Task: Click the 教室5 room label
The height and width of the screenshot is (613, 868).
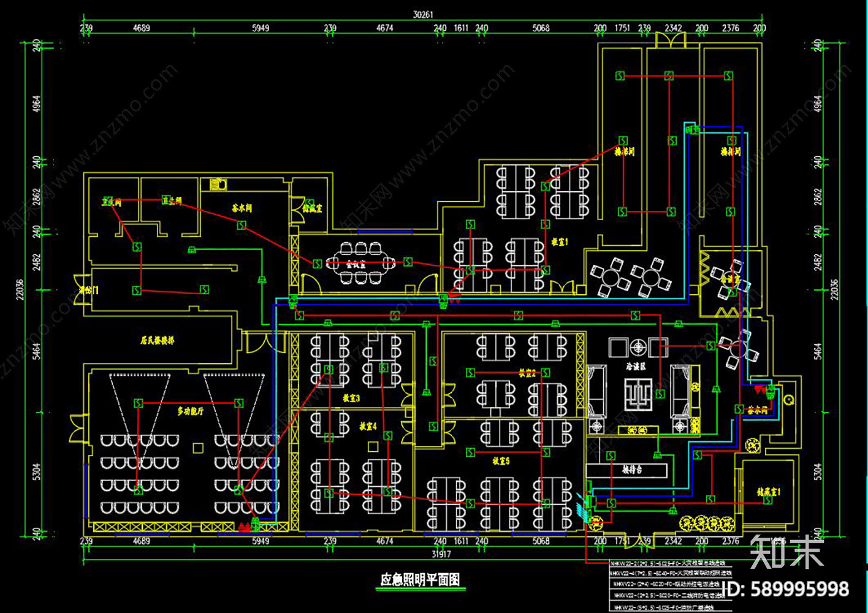Action: (x=501, y=461)
